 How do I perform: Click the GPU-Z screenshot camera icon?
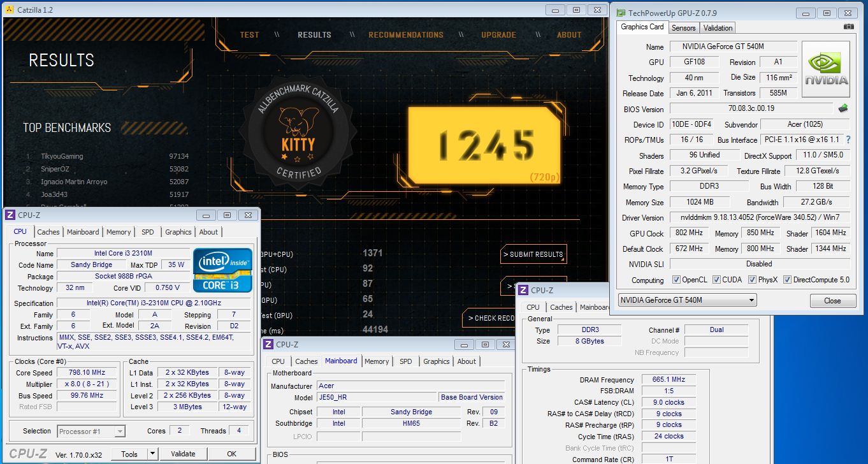point(848,27)
